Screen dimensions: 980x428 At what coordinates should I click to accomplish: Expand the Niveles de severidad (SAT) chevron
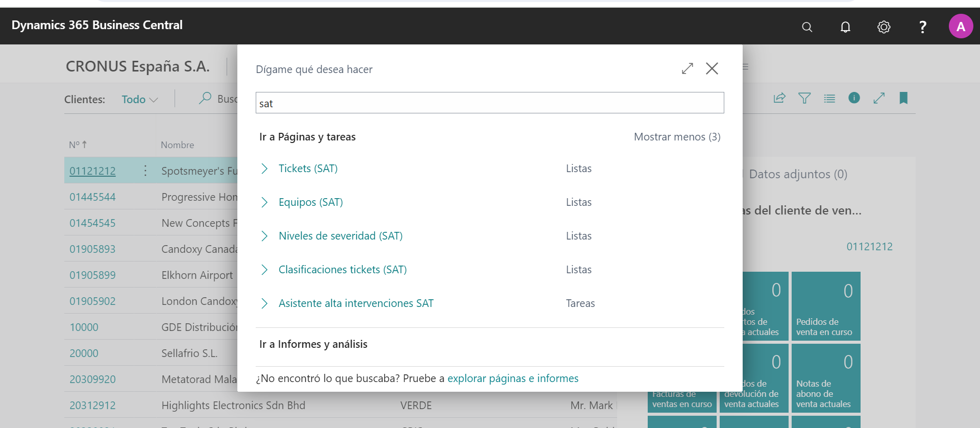[264, 236]
